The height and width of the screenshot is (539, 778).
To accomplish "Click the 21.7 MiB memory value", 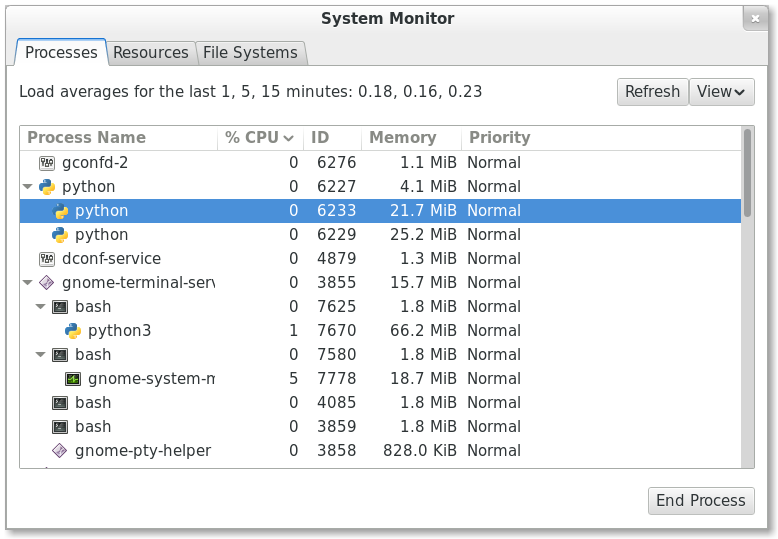I will [423, 210].
